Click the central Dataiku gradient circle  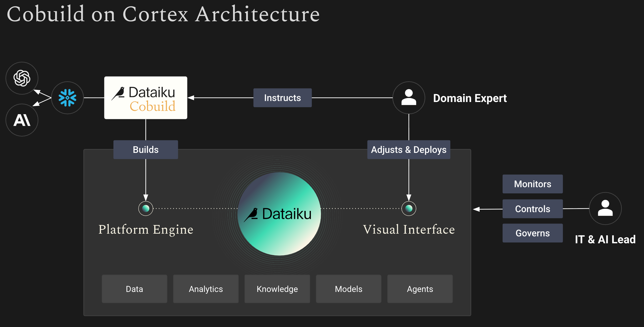tap(279, 214)
